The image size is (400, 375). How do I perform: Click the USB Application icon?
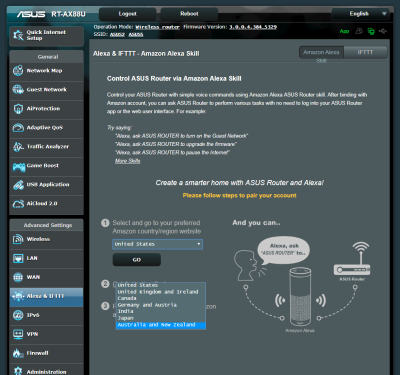[18, 185]
